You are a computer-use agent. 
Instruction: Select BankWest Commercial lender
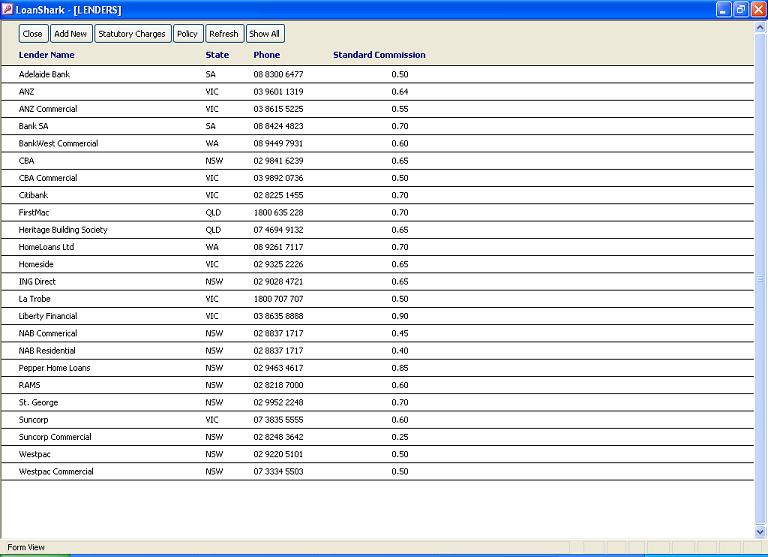point(58,144)
